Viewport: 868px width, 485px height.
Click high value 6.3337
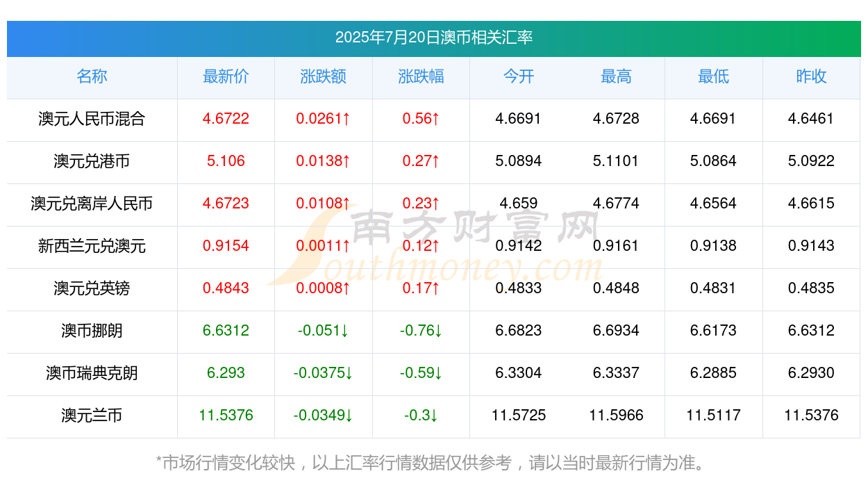616,373
